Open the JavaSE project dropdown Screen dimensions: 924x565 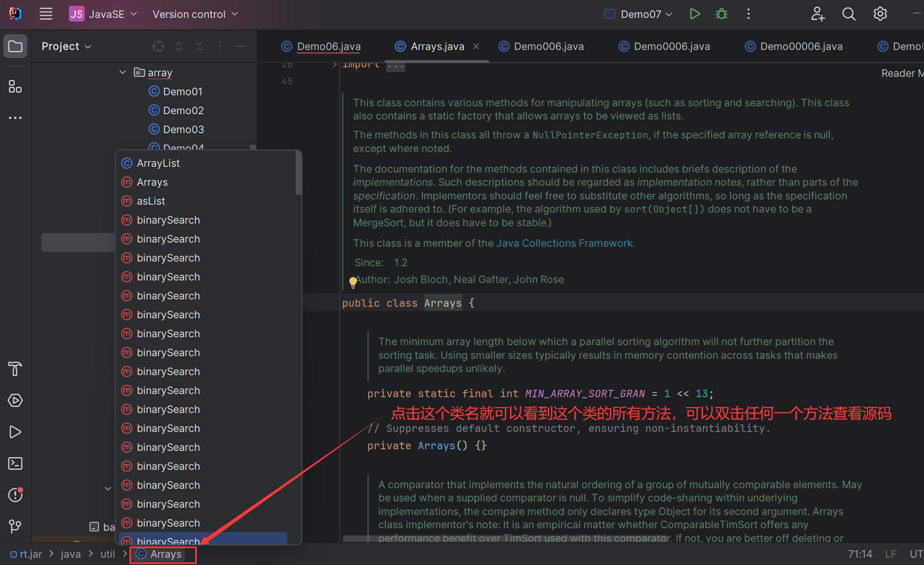click(x=103, y=14)
